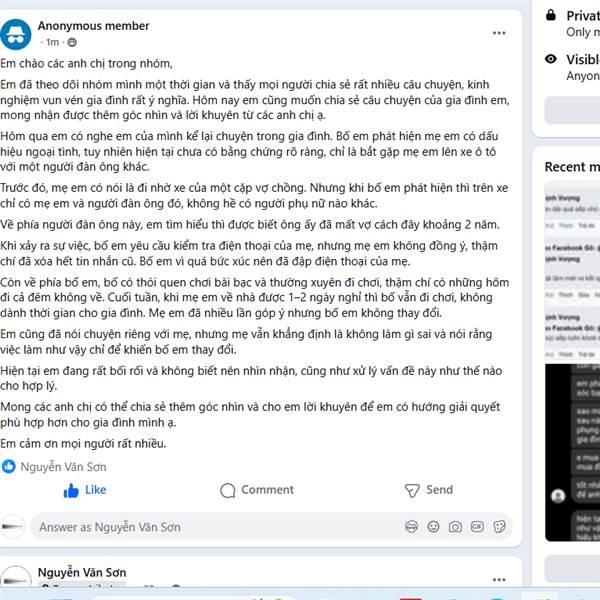The width and height of the screenshot is (600, 600).
Task: Send the post via Send button
Action: (429, 490)
